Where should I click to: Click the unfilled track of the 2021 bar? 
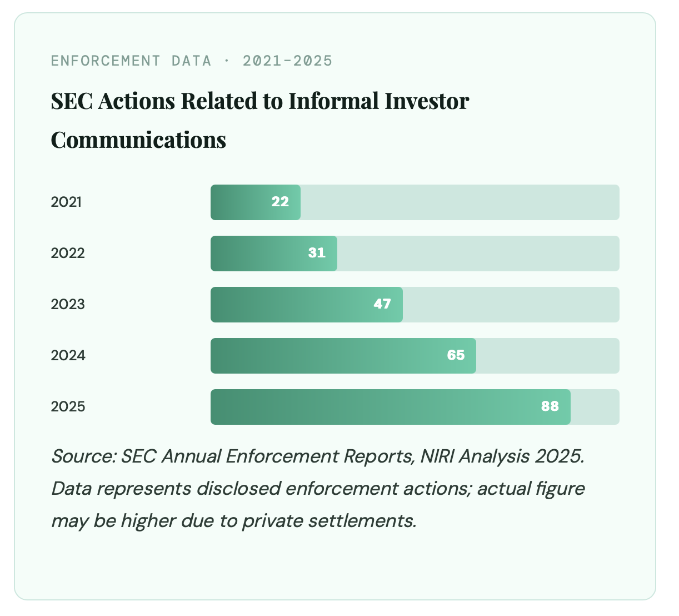pos(460,202)
